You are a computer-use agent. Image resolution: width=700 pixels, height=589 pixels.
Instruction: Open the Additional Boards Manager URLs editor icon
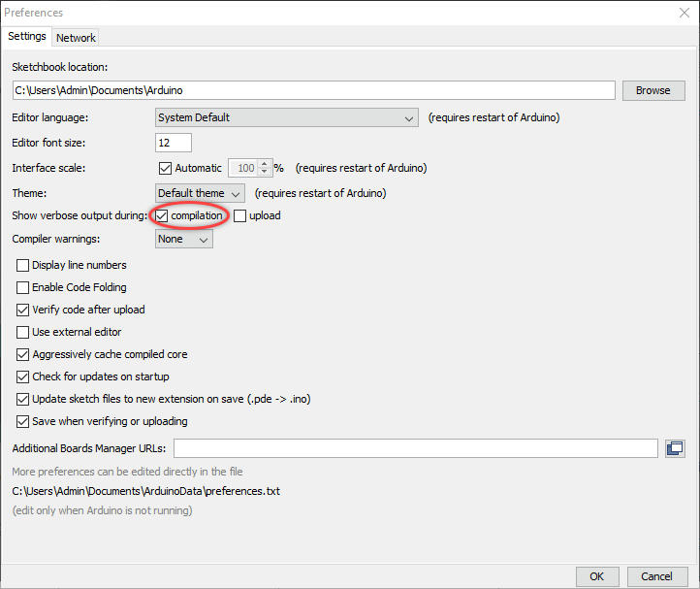pyautogui.click(x=675, y=448)
